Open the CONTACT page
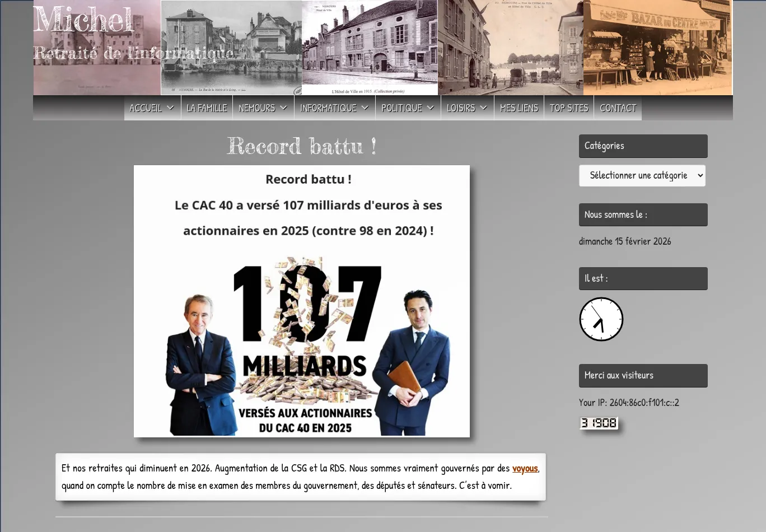Screen dimensions: 766x532 click(618, 108)
